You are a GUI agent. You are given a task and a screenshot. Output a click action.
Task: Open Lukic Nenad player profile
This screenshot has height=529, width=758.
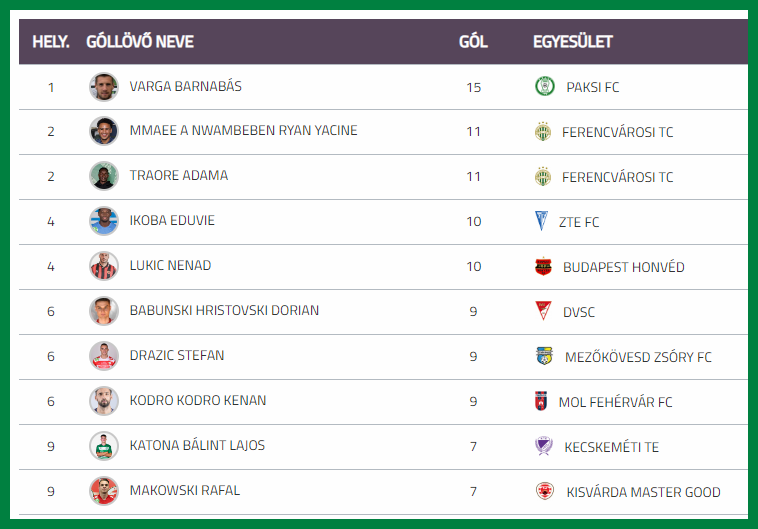click(x=170, y=266)
